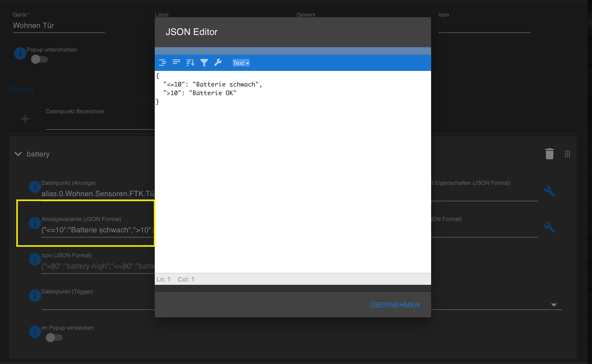Click the format JSON icon in editor toolbar
Viewport: 592px width, 364px height.
coord(162,63)
